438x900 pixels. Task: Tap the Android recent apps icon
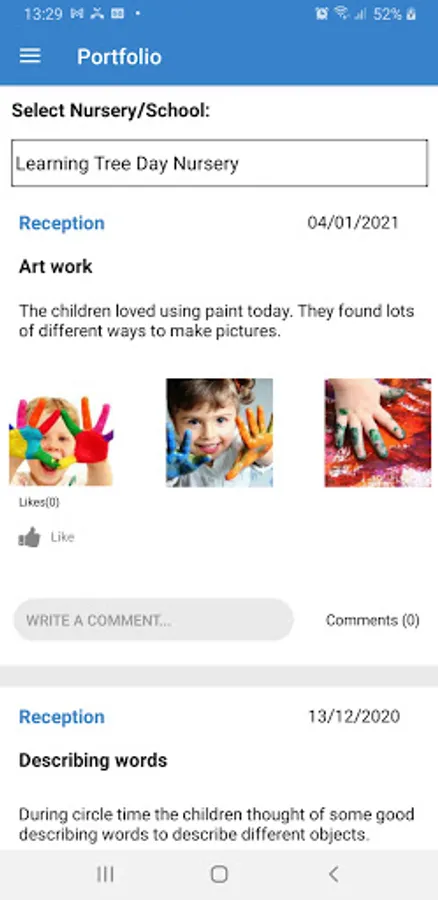click(x=105, y=874)
